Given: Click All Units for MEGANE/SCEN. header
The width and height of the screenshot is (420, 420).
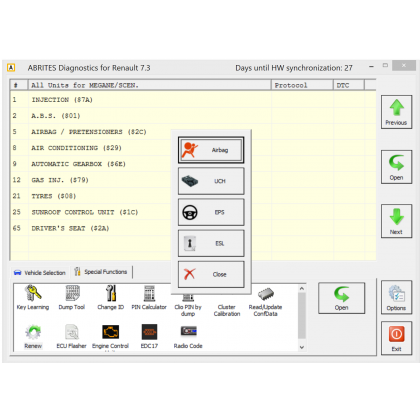Looking at the screenshot, I should (150, 85).
